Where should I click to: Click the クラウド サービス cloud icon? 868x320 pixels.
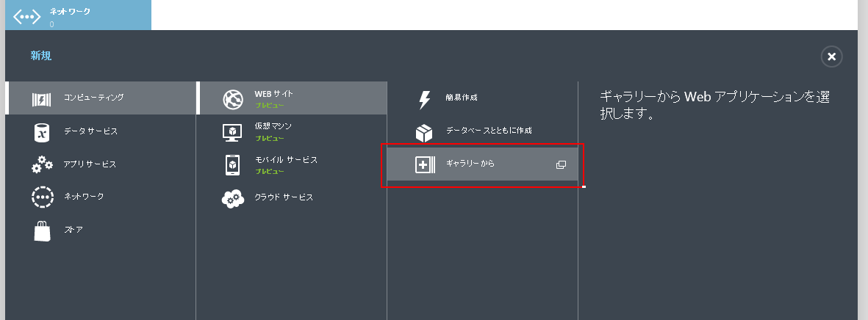(233, 198)
